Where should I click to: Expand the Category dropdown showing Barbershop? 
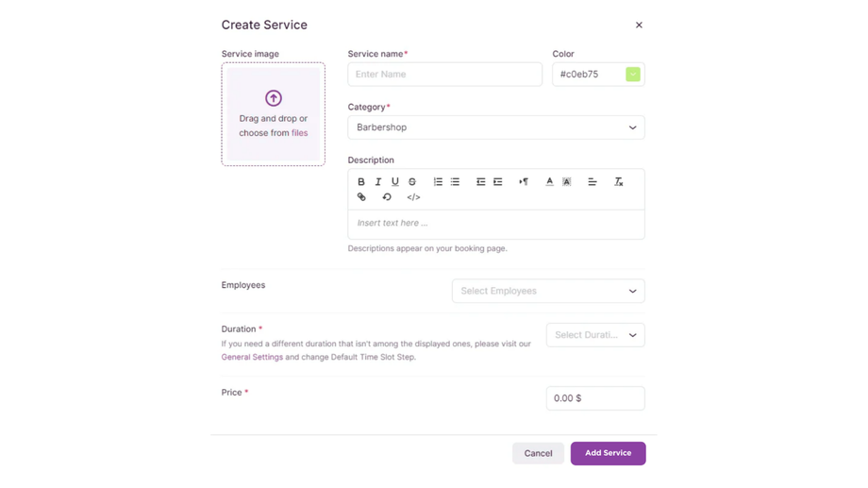[x=495, y=127]
